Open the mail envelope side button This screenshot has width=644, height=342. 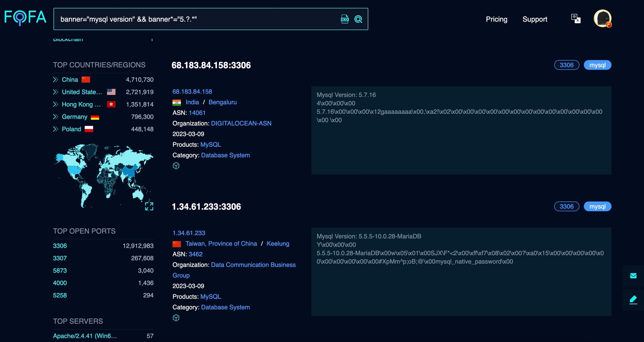pos(633,276)
